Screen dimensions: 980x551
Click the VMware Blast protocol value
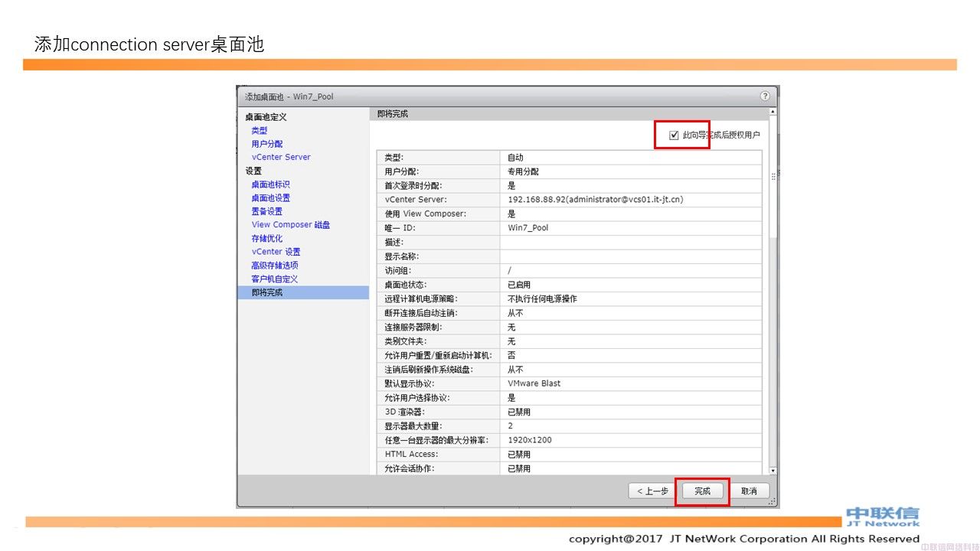[534, 383]
